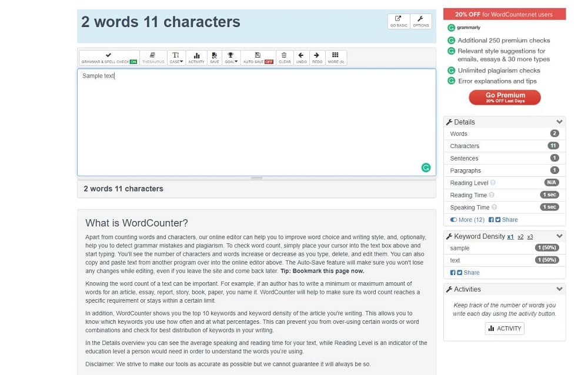Click inside the Sample text editor area
Viewport: 588px width, 375px height.
[x=256, y=122]
